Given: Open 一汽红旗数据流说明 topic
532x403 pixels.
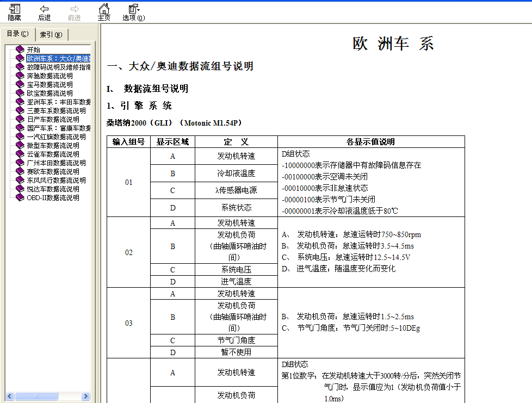Looking at the screenshot, I should coord(57,137).
